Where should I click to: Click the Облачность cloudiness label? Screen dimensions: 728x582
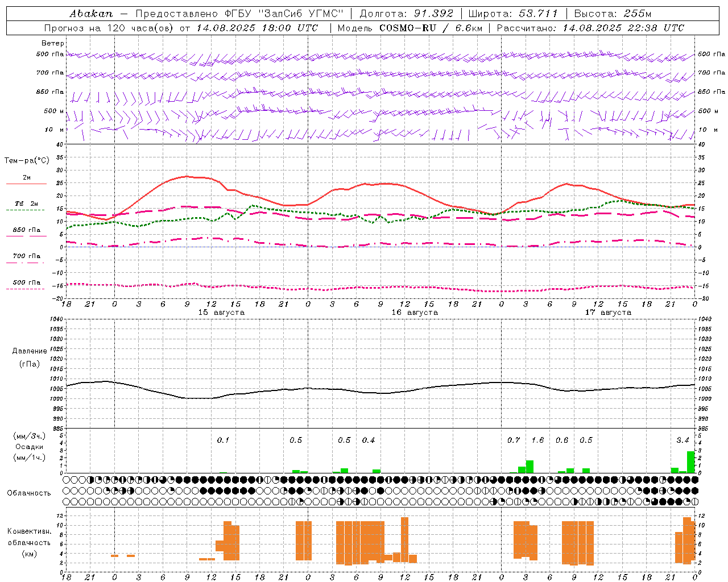pos(29,493)
